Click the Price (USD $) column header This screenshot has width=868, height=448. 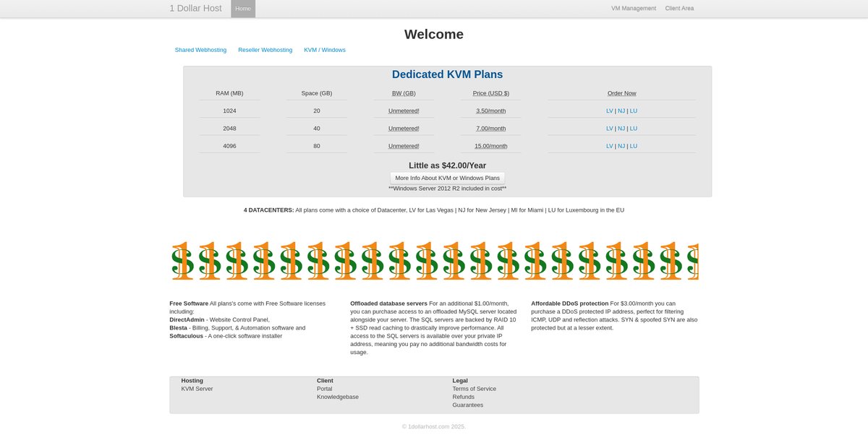pos(491,93)
